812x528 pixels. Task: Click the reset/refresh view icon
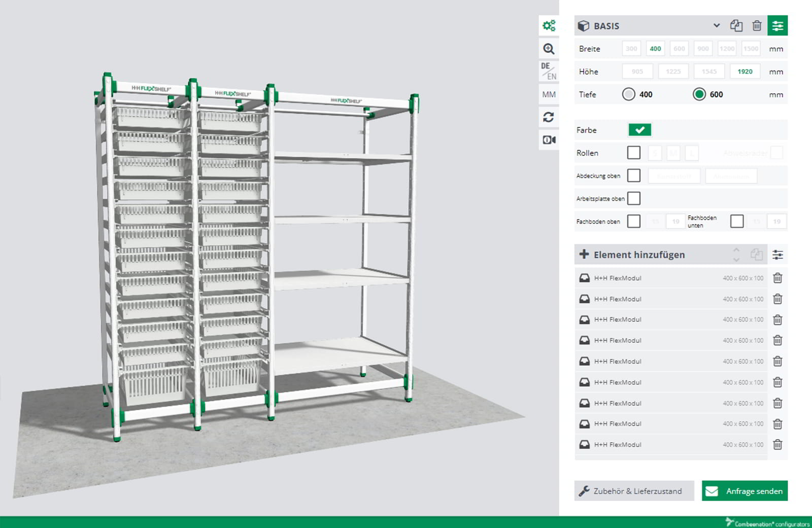click(549, 117)
